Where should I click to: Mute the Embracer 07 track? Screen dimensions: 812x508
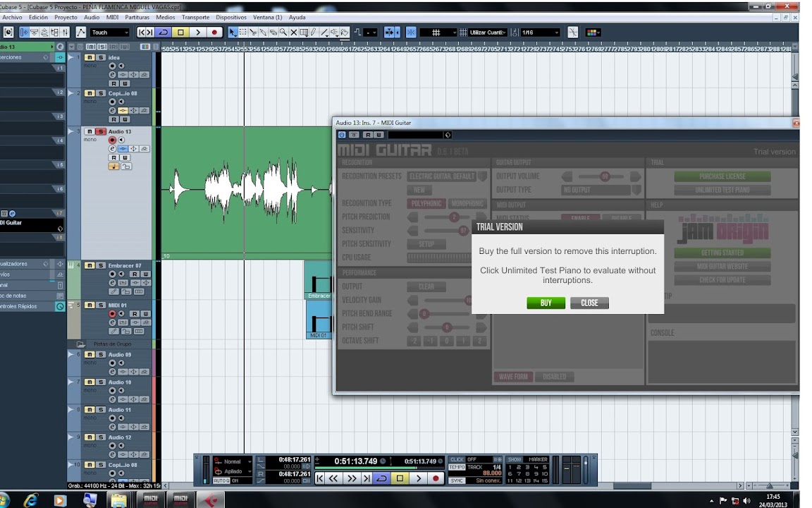tap(90, 265)
